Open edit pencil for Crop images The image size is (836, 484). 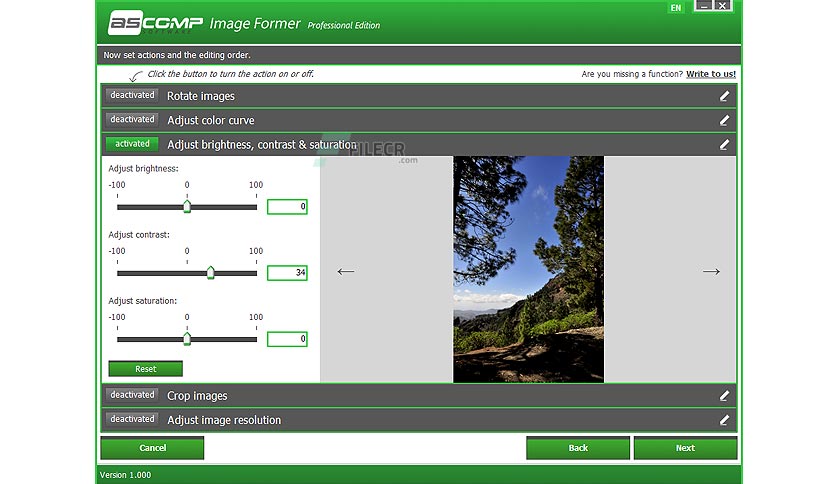pyautogui.click(x=724, y=396)
